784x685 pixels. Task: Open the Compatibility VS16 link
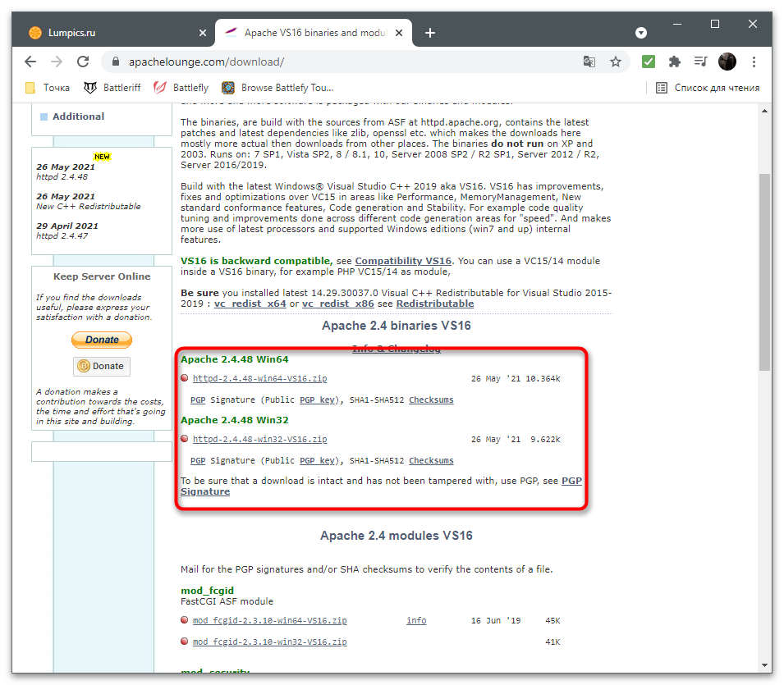pos(403,261)
